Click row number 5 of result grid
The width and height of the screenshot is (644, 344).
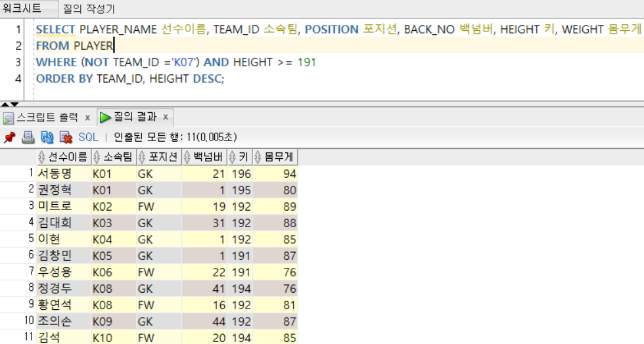[x=32, y=238]
